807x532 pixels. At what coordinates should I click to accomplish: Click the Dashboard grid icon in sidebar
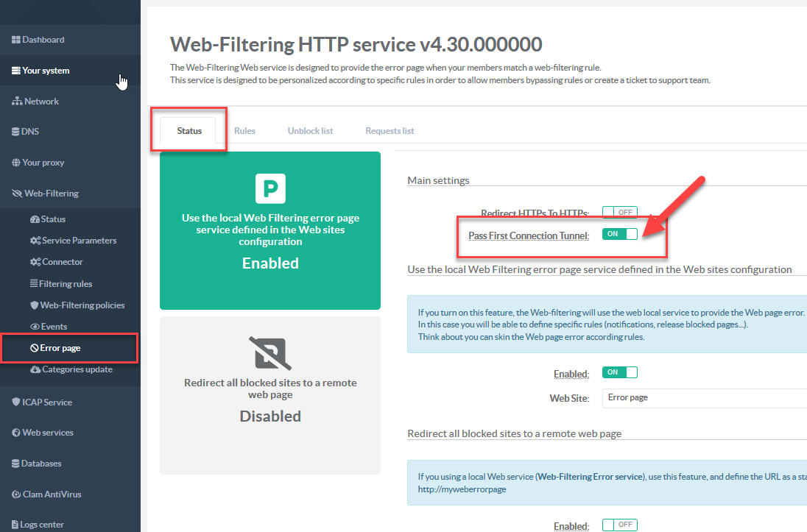pyautogui.click(x=15, y=40)
